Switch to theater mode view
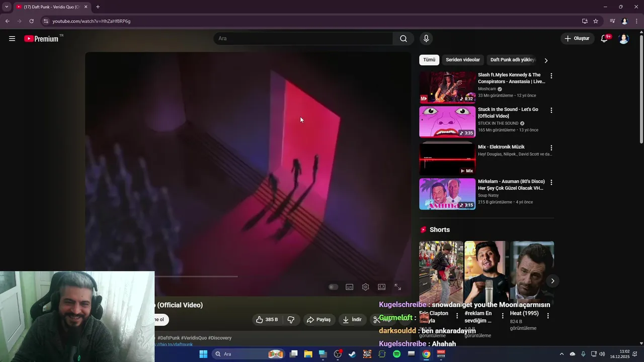The image size is (644, 362). (382, 287)
